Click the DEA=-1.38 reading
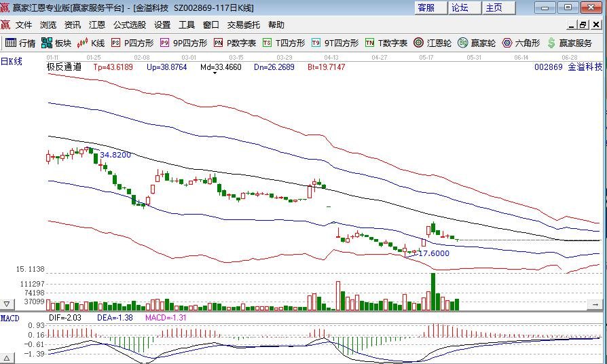Image resolution: width=607 pixels, height=364 pixels. pyautogui.click(x=115, y=318)
